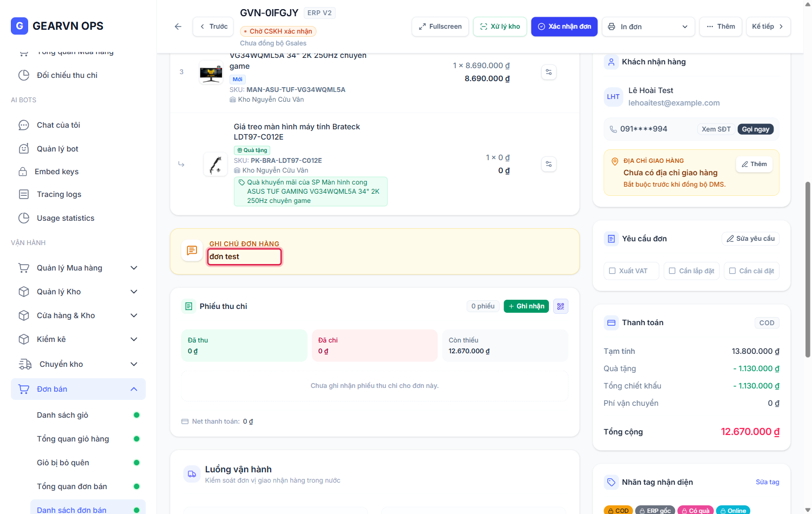Go back with the left arrow icon

click(178, 27)
